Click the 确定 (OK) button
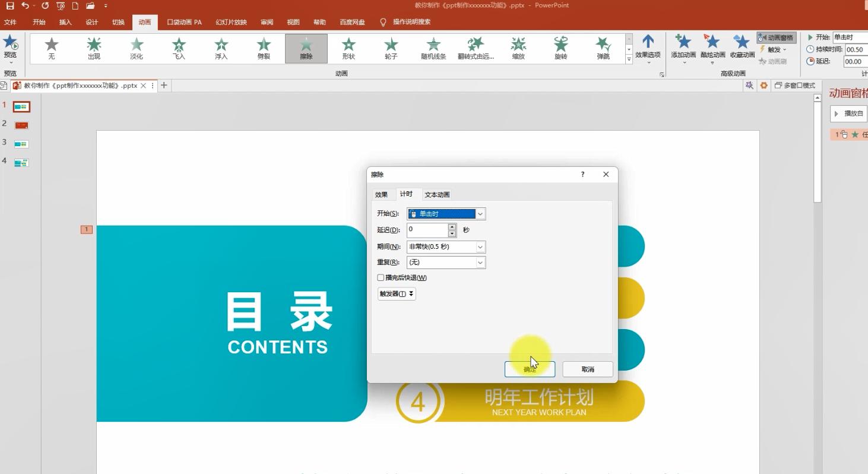This screenshot has width=868, height=474. click(x=530, y=369)
